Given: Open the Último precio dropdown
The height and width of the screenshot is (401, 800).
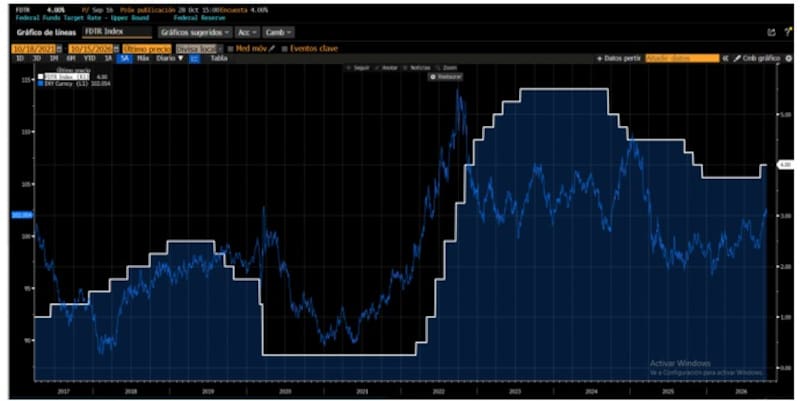Looking at the screenshot, I should [x=147, y=49].
